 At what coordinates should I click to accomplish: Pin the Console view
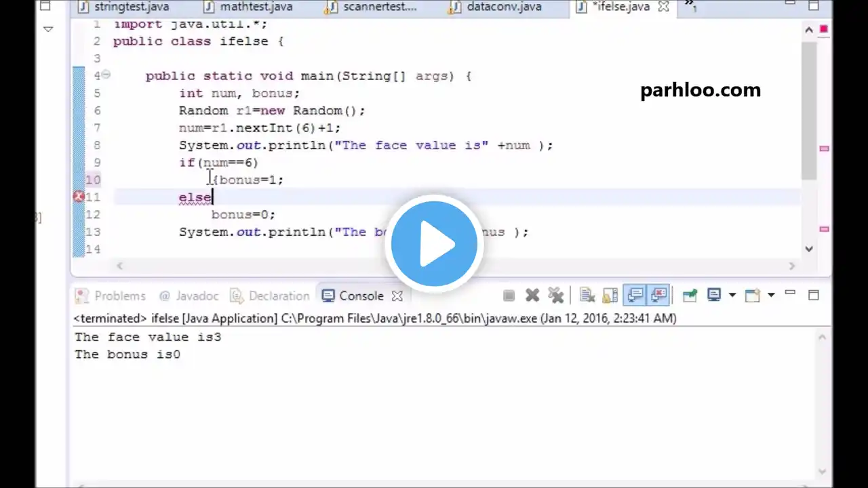(690, 296)
